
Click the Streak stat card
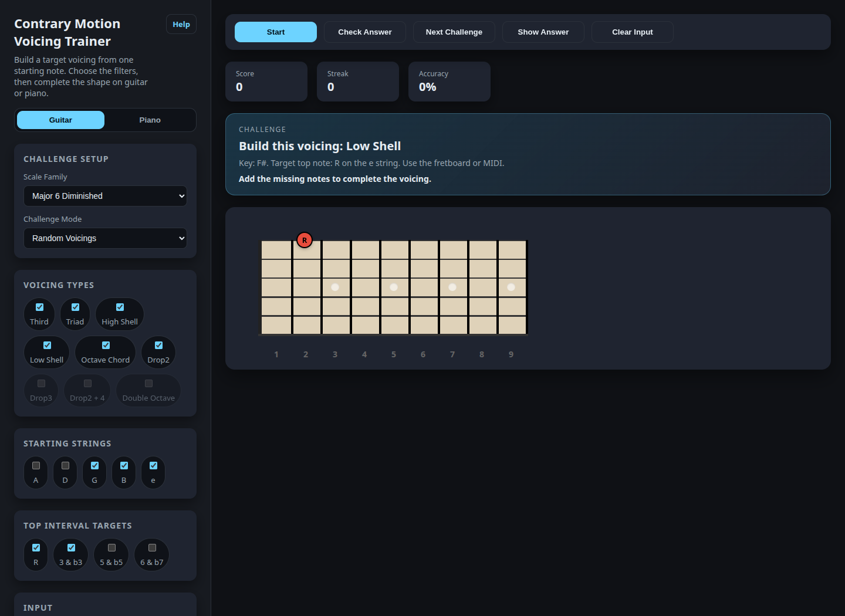(x=358, y=82)
